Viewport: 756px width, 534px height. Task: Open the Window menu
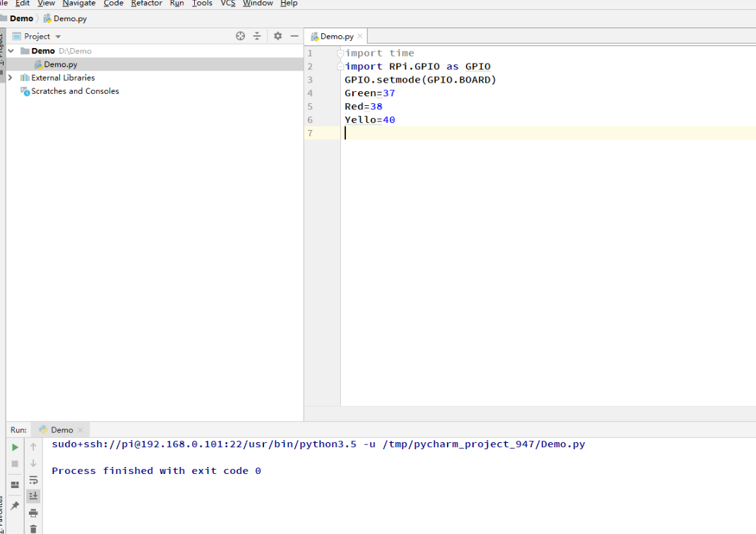(x=258, y=4)
